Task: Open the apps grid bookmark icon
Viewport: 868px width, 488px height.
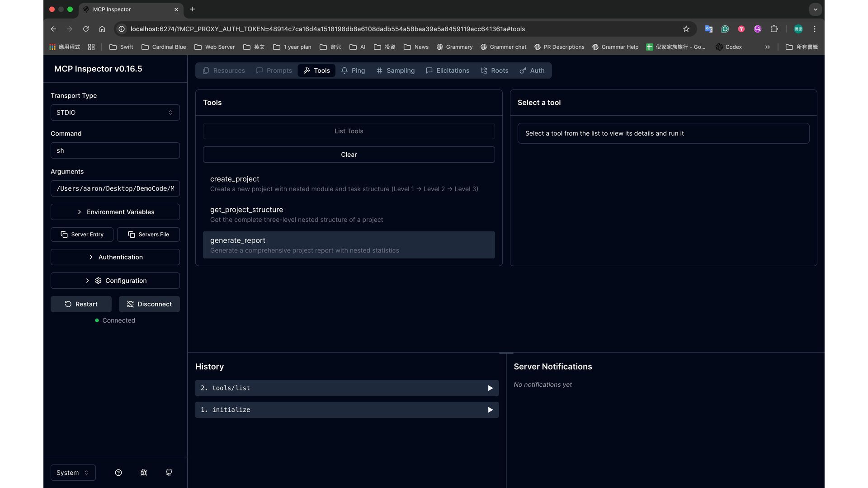Action: pos(65,47)
